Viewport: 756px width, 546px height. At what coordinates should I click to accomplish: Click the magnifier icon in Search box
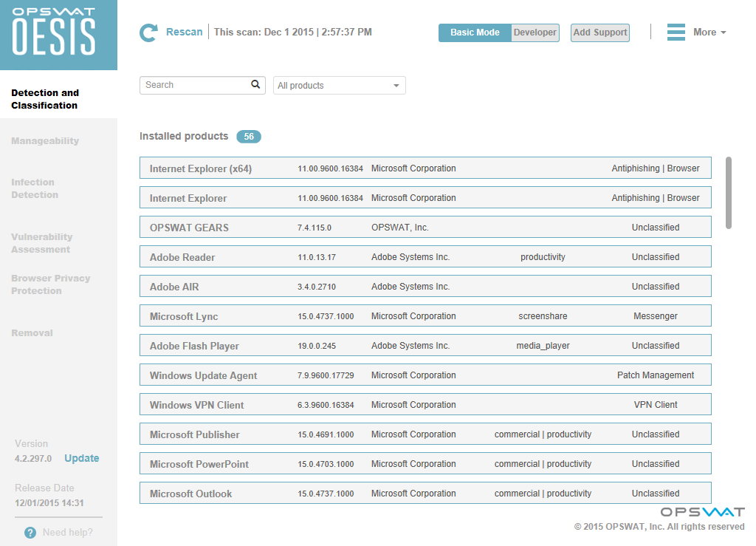255,85
